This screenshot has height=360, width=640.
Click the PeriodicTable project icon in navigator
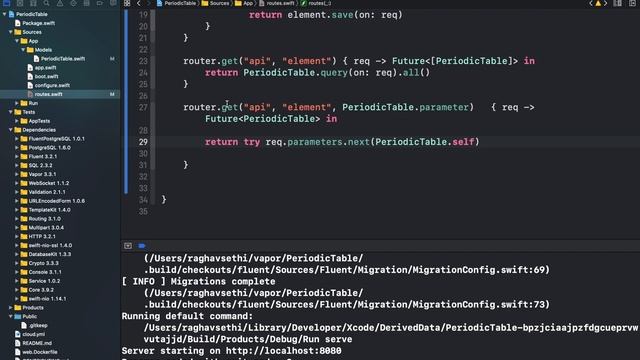tap(11, 14)
